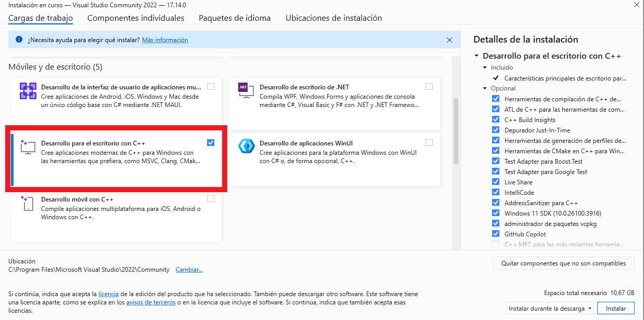
Task: Dismiss the help banner with its X
Action: pos(449,39)
